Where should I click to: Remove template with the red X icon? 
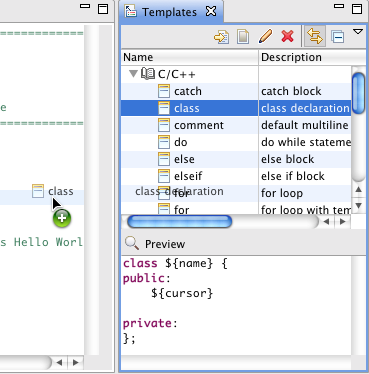coord(287,36)
